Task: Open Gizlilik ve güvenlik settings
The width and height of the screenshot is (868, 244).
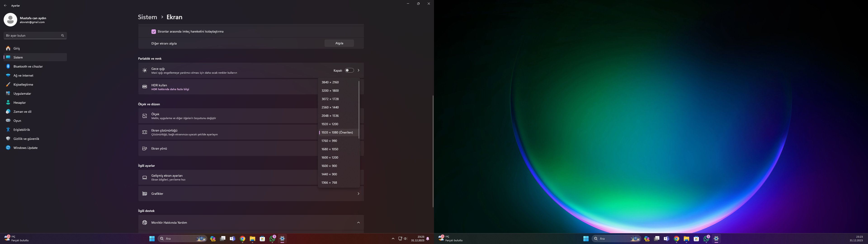Action: click(35, 139)
